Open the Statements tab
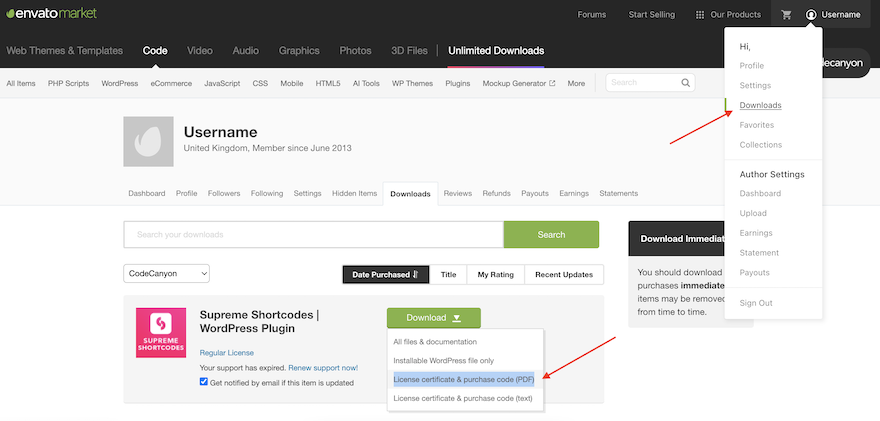Viewport: 880px width, 421px height. (618, 193)
